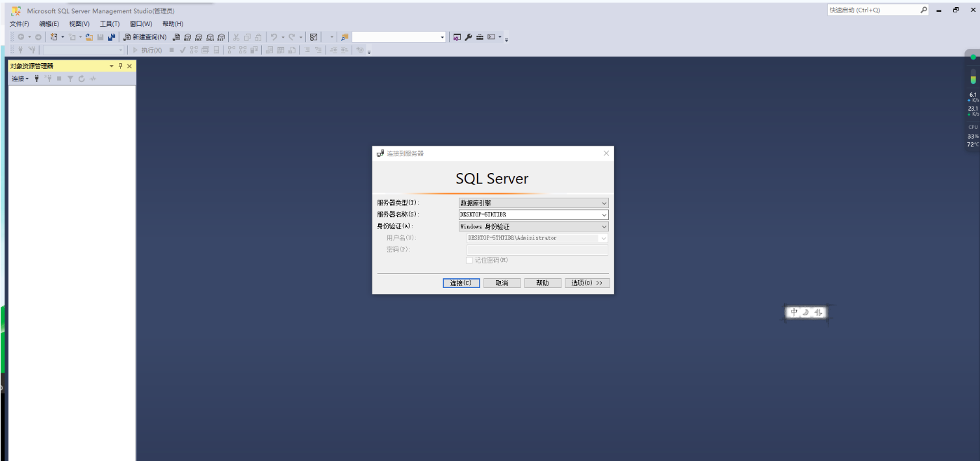Open the Authentication (身份验证) dropdown
Viewport: 980px width, 461px height.
pos(534,226)
